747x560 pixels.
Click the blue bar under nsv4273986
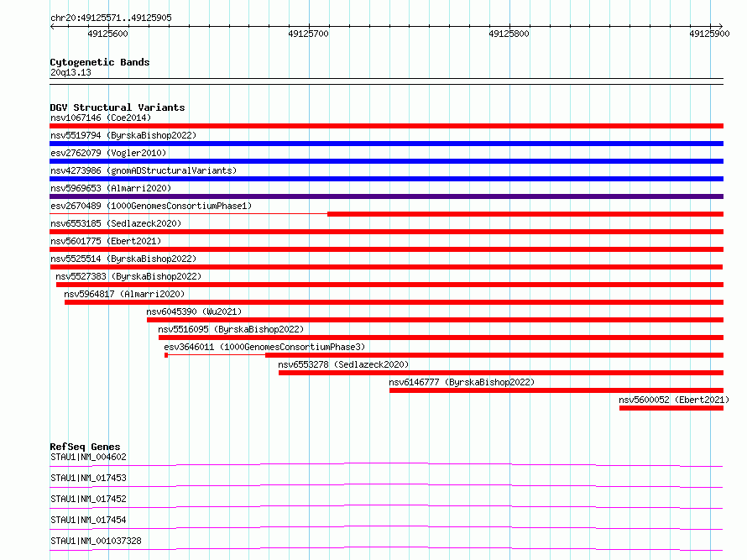386,179
